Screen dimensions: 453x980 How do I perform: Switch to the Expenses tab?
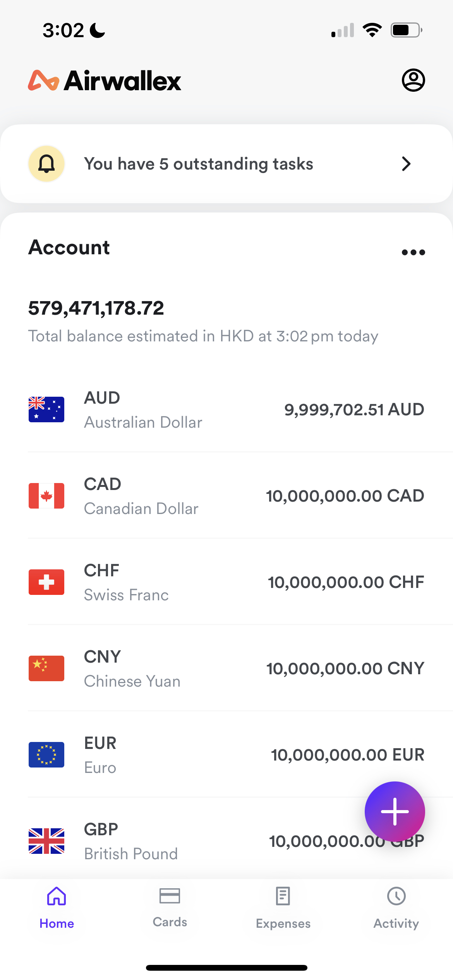click(x=283, y=907)
